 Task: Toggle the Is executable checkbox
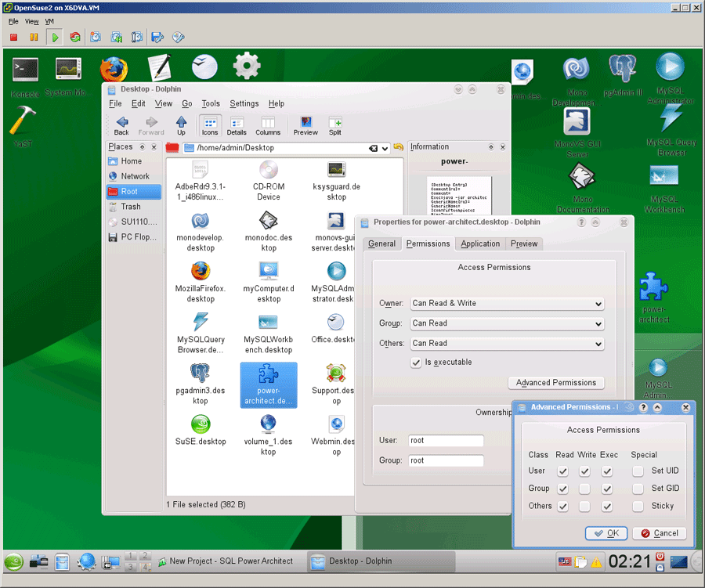[x=416, y=363]
